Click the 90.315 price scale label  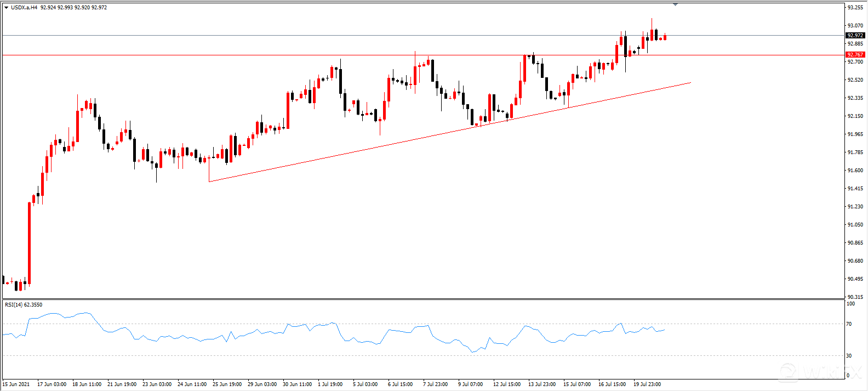pyautogui.click(x=855, y=297)
